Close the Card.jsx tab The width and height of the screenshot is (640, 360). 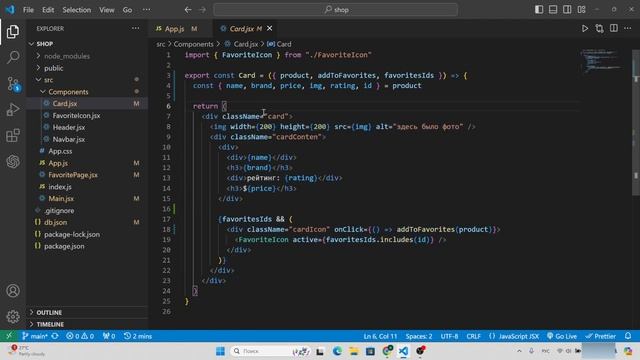coord(269,28)
